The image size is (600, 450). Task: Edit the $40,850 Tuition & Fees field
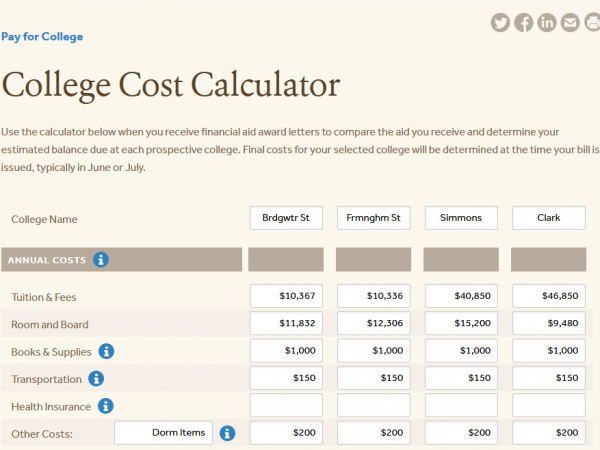tap(461, 297)
